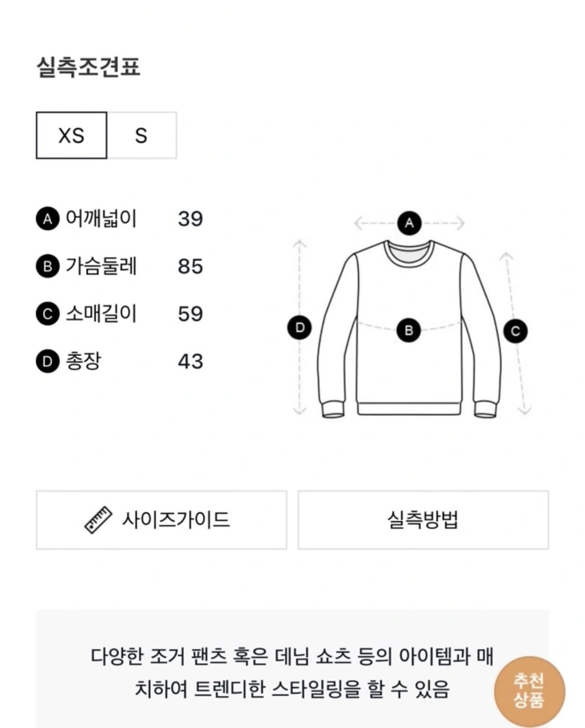The image size is (585, 728).
Task: Click the circular B 가슴둘레 icon
Action: 48,267
